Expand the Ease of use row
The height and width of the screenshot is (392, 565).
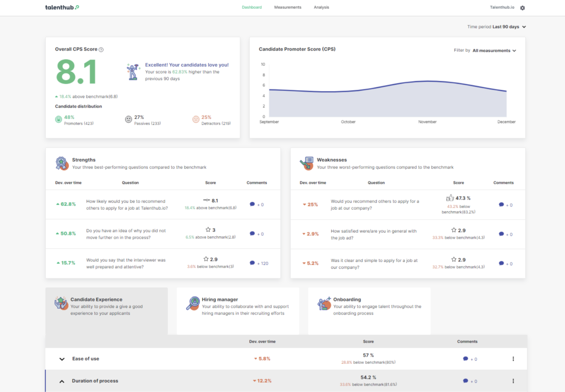62,359
